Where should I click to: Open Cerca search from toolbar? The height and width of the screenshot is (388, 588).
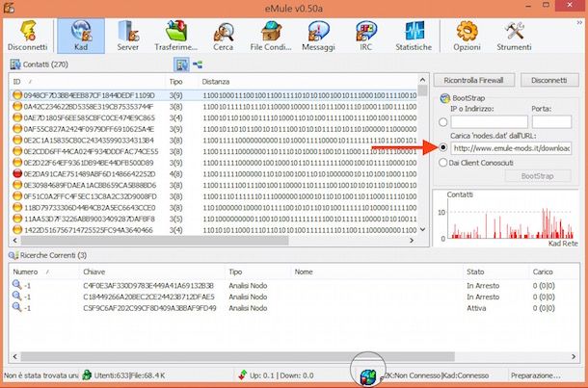(x=223, y=36)
